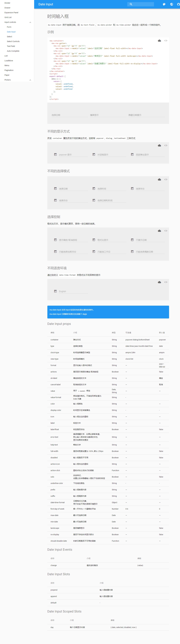Click the header search input field

point(141,4)
